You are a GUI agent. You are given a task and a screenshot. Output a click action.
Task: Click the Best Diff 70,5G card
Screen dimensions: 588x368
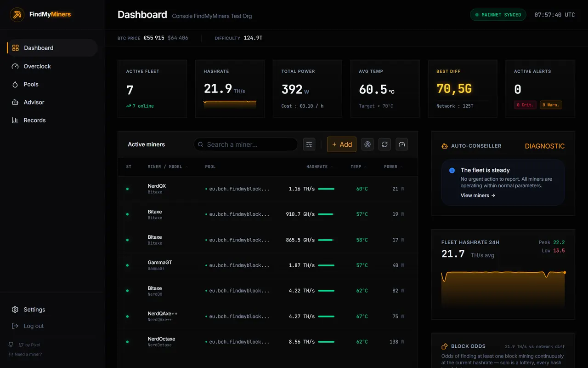[x=463, y=89]
